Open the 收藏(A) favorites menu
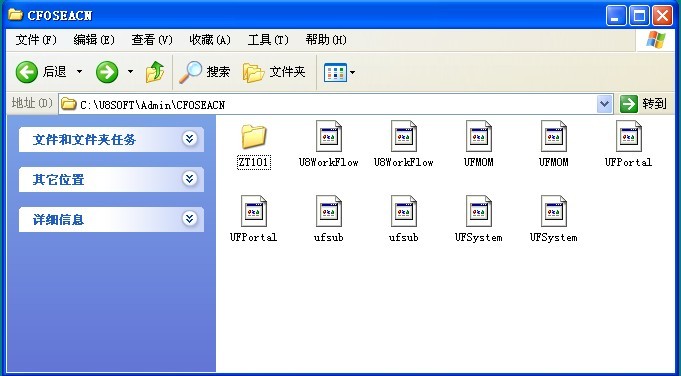 210,40
